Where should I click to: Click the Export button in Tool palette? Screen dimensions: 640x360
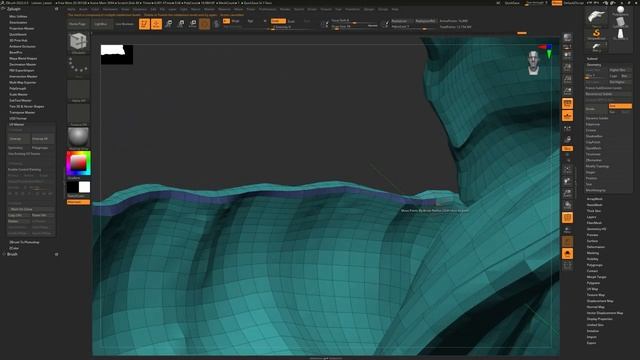tap(591, 343)
